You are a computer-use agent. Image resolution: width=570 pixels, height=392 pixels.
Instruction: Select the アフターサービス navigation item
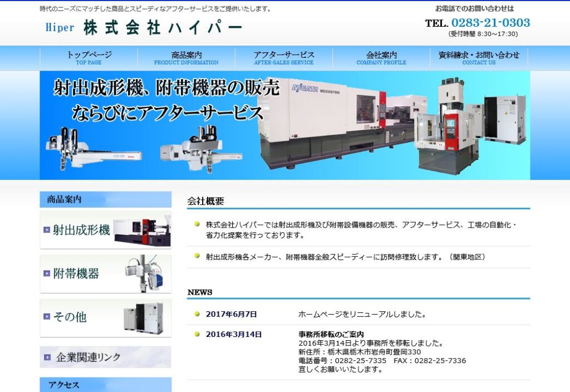click(x=284, y=58)
